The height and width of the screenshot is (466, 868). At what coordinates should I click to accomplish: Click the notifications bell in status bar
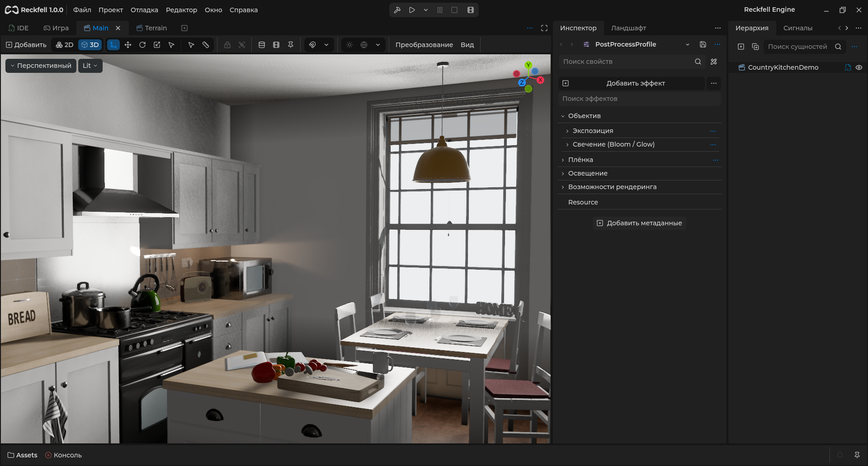[840, 455]
